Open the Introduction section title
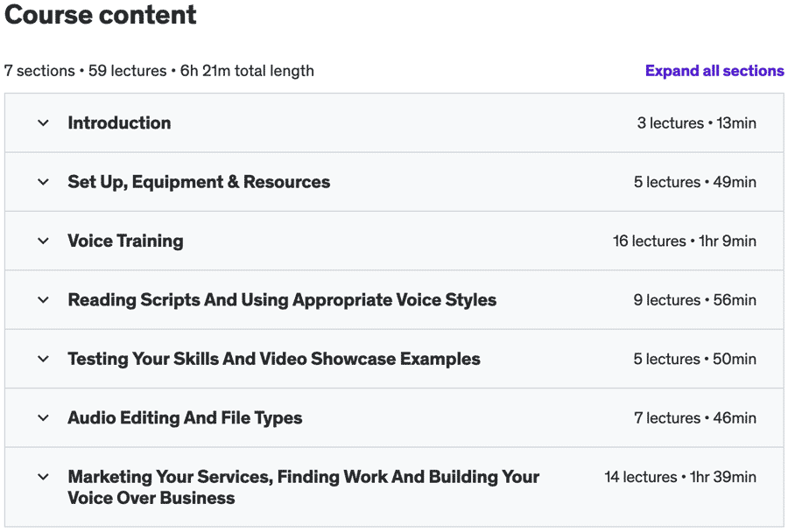Image resolution: width=788 pixels, height=532 pixels. pyautogui.click(x=119, y=122)
